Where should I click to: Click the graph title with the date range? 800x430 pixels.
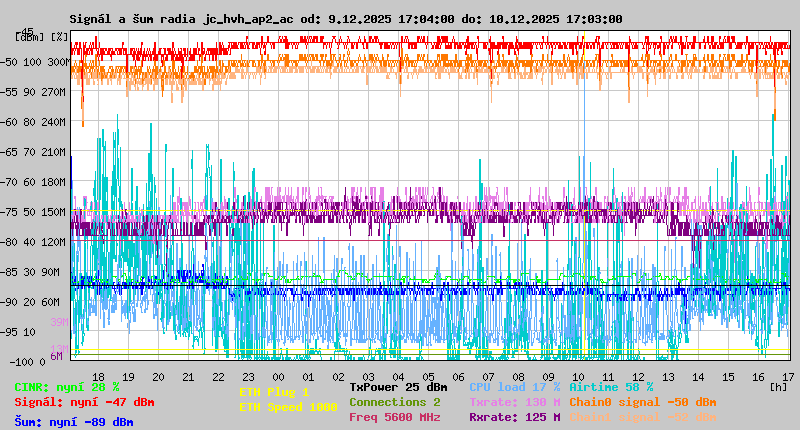[345, 19]
